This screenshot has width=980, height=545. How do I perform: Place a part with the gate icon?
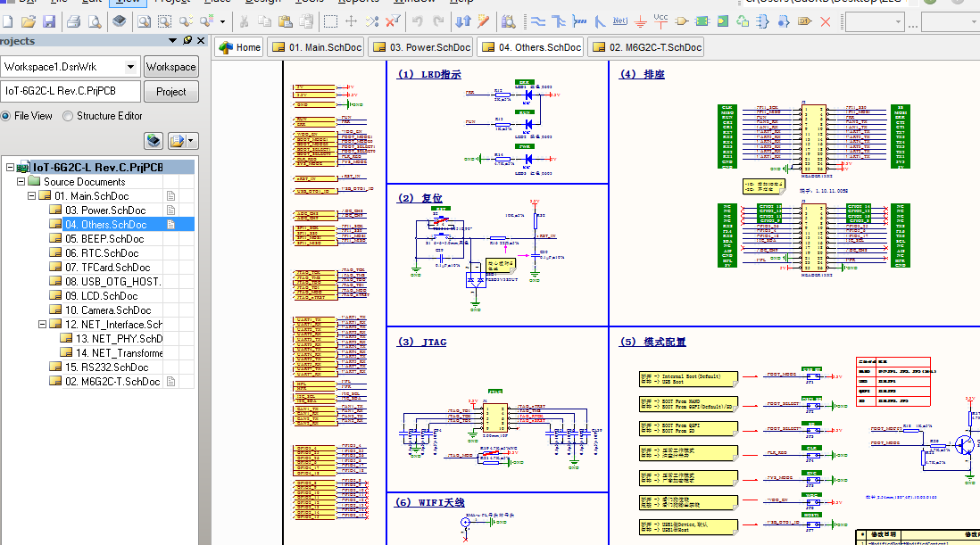[682, 21]
